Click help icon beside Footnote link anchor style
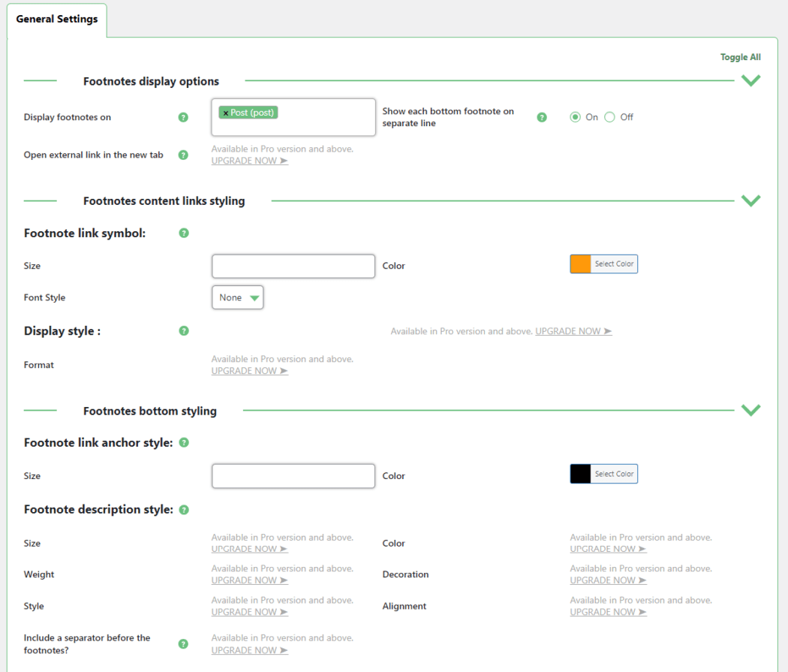 pyautogui.click(x=184, y=443)
